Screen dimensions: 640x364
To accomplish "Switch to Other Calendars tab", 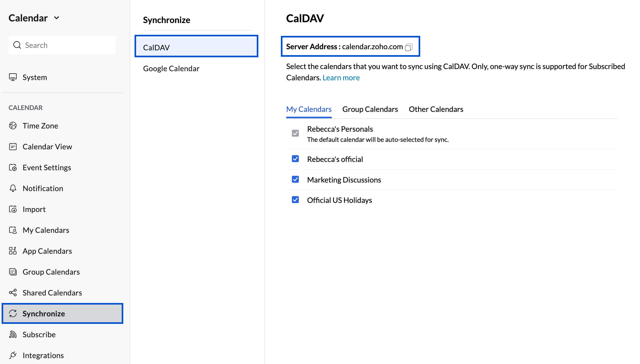I will tap(436, 109).
